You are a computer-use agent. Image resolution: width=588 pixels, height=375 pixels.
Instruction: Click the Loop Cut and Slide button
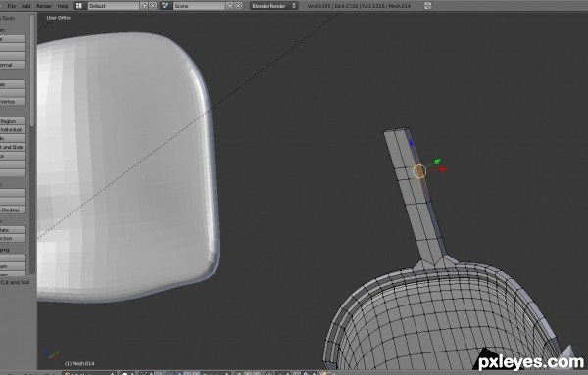(x=13, y=147)
